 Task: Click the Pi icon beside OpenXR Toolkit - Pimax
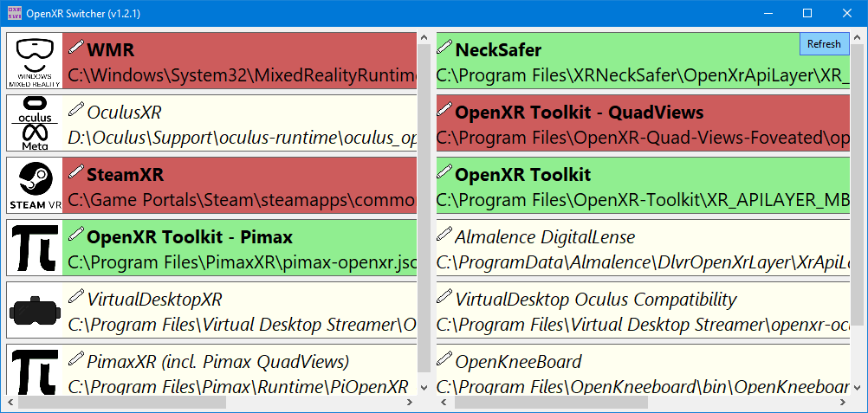coord(35,248)
